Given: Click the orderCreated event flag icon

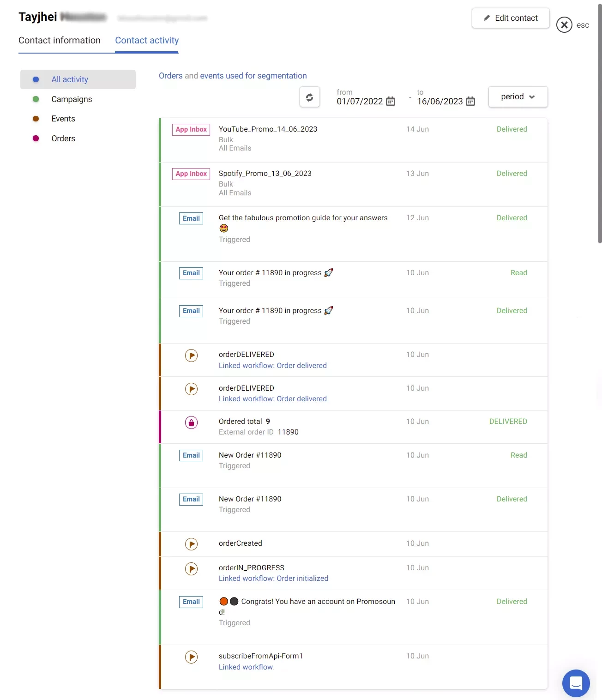Looking at the screenshot, I should click(x=191, y=544).
